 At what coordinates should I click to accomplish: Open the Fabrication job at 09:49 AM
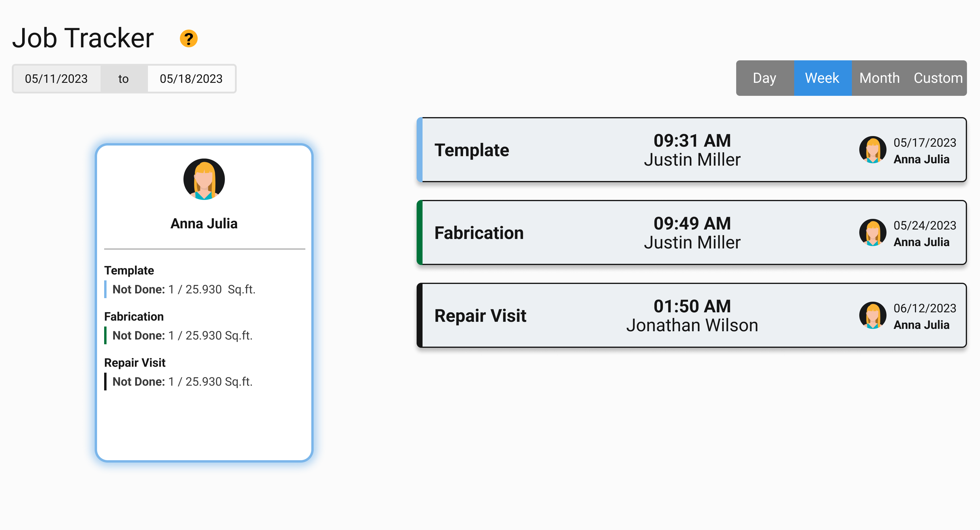point(691,233)
